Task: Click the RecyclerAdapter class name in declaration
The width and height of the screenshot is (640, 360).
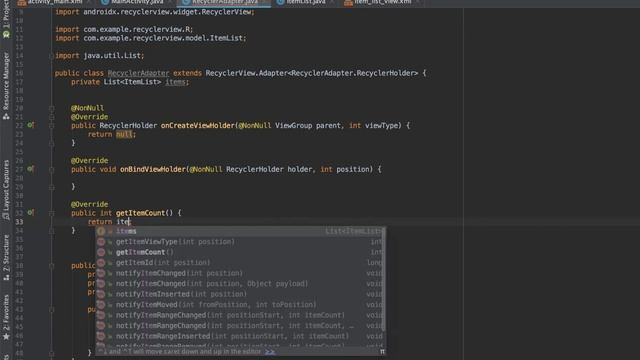Action: click(x=138, y=73)
